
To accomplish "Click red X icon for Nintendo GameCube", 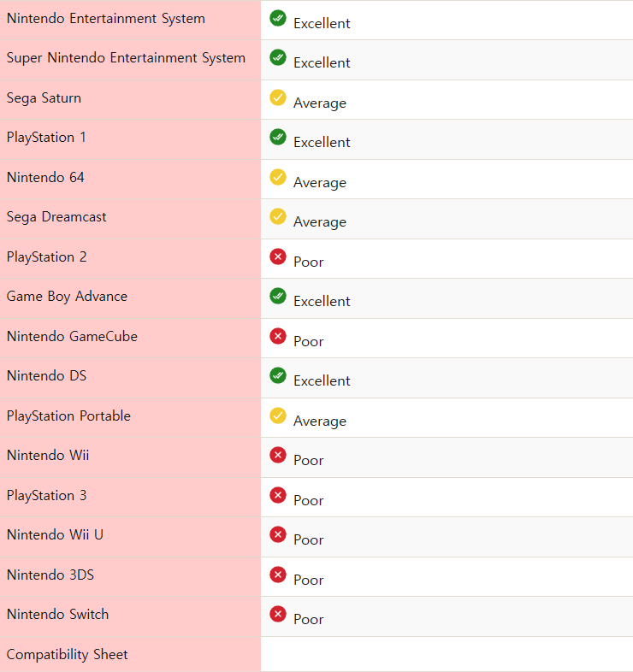I will [278, 336].
